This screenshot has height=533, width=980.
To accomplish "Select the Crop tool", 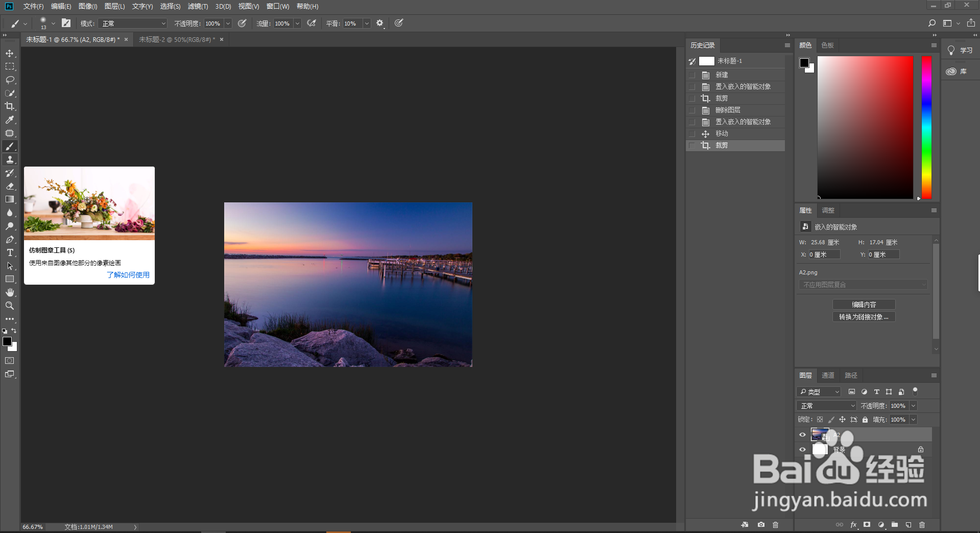I will click(x=10, y=106).
